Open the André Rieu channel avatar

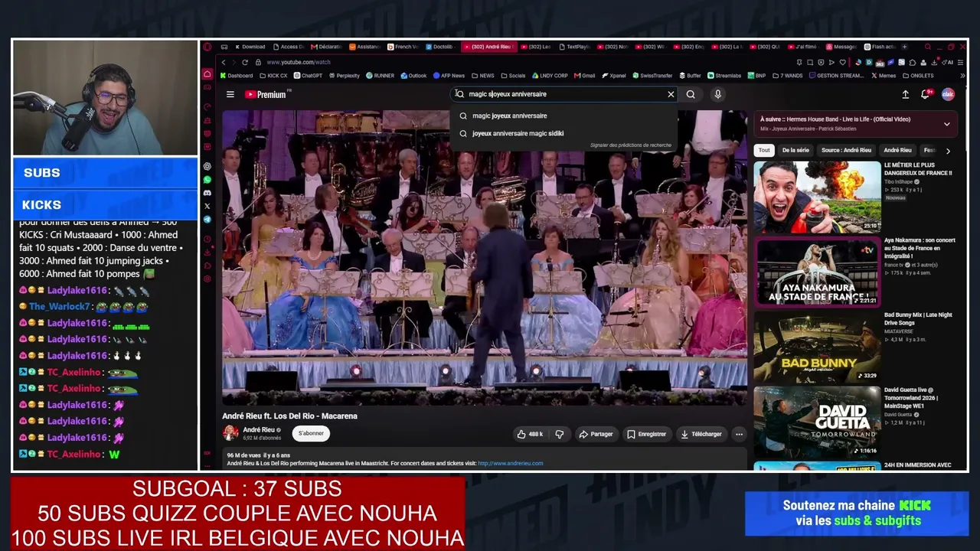[230, 433]
